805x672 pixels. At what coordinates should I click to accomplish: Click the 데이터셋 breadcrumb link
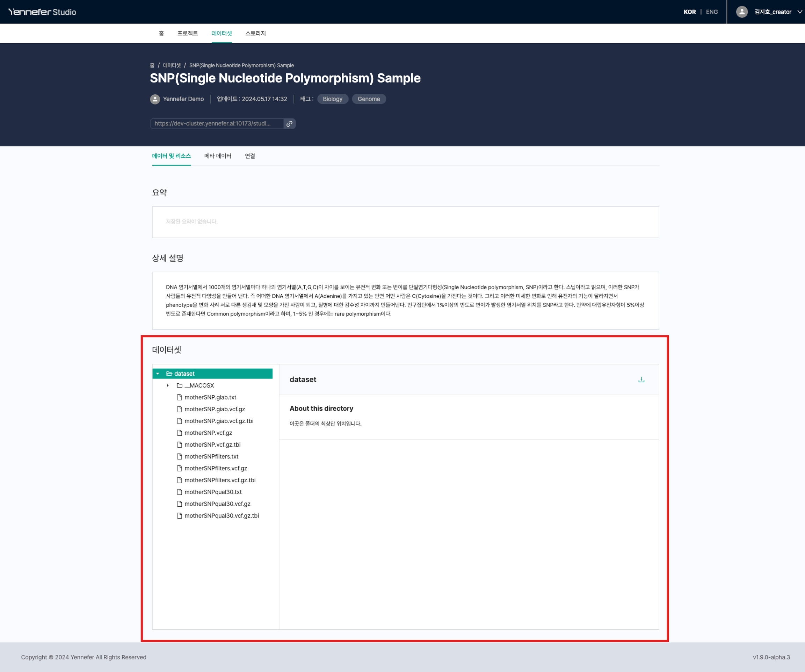(172, 65)
